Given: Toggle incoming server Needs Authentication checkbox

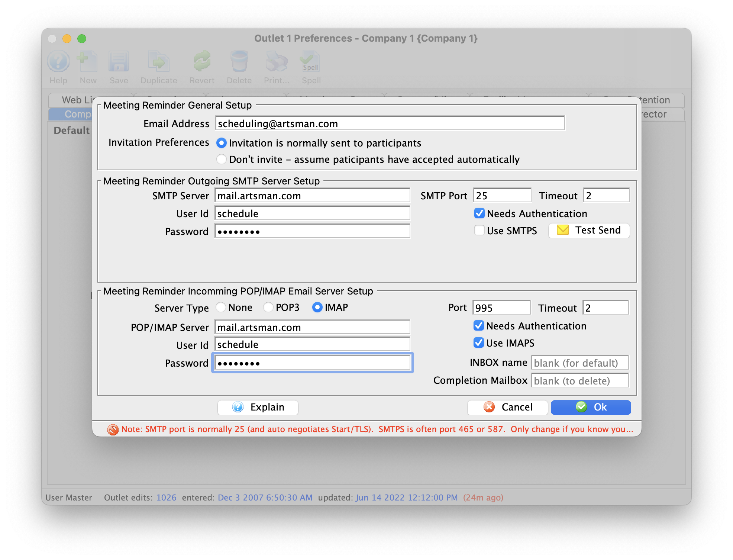Looking at the screenshot, I should tap(479, 326).
